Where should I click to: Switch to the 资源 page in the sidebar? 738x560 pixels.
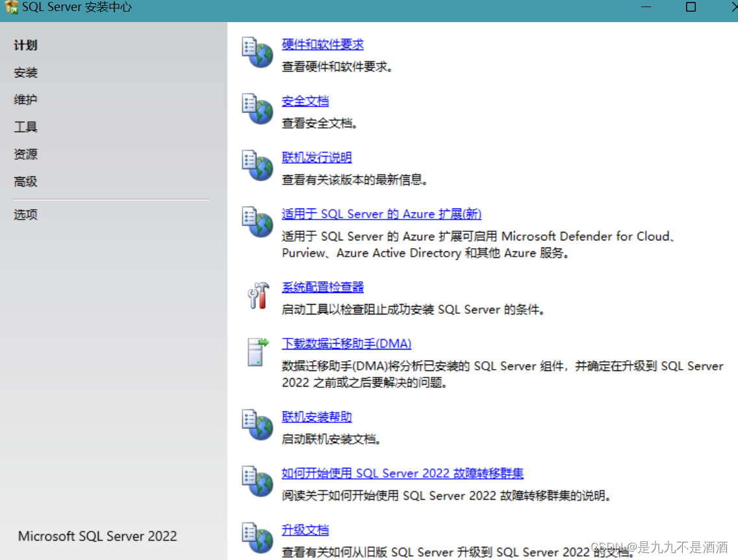pyautogui.click(x=25, y=155)
